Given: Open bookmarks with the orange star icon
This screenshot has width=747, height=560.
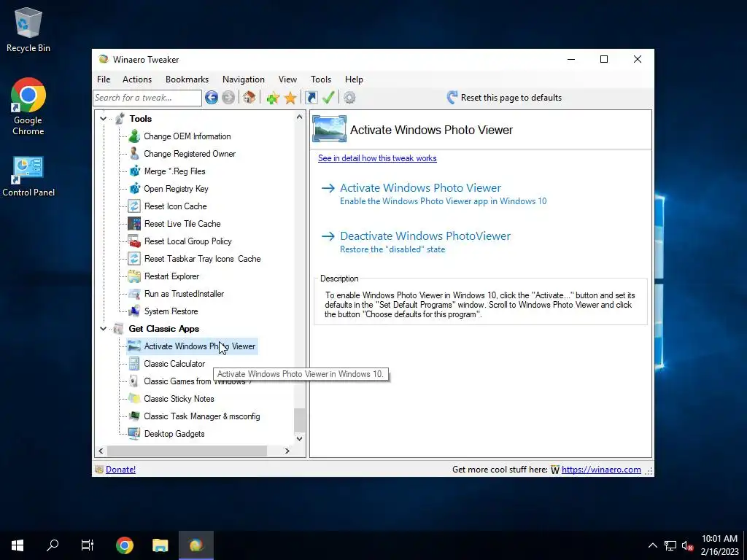Looking at the screenshot, I should [x=290, y=98].
